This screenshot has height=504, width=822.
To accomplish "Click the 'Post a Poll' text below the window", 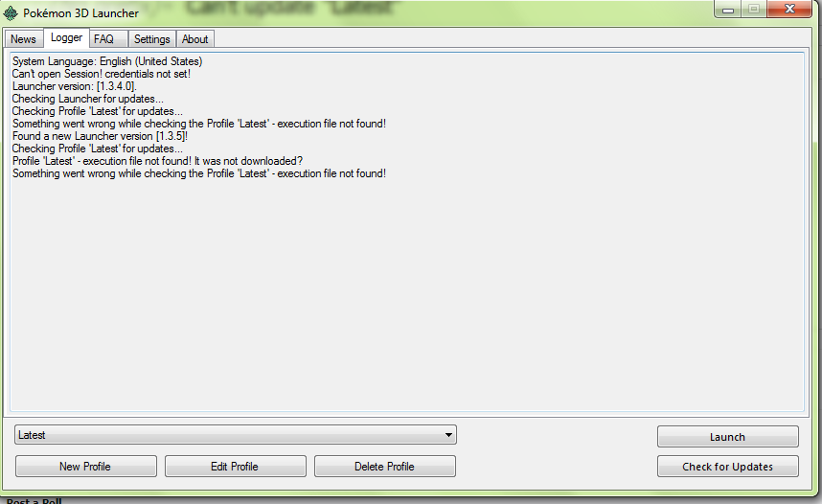I will click(34, 501).
